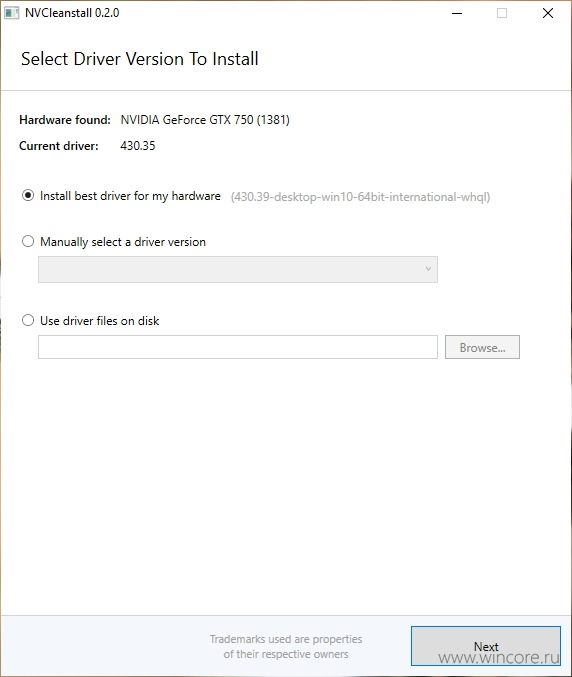
Task: Click the 430.39-desktop-win10-64bit driver name text
Action: coord(360,197)
